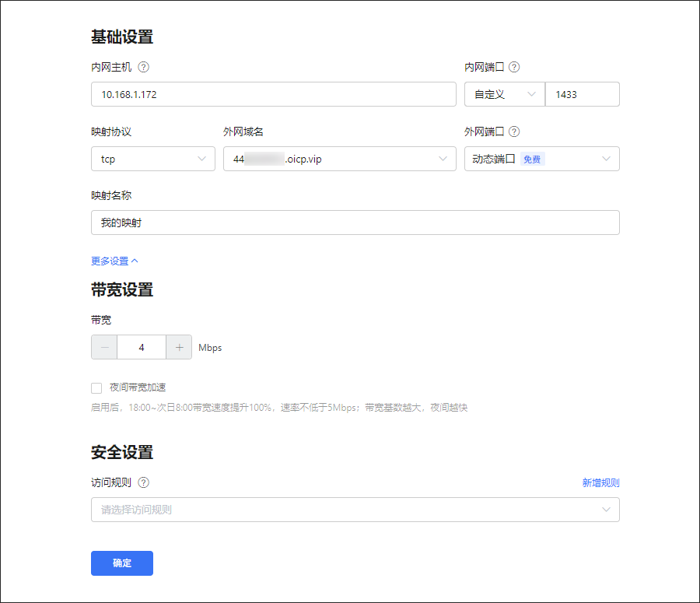This screenshot has height=603, width=700.
Task: Expand the 动态端口 外网端口 dropdown
Action: click(x=541, y=159)
